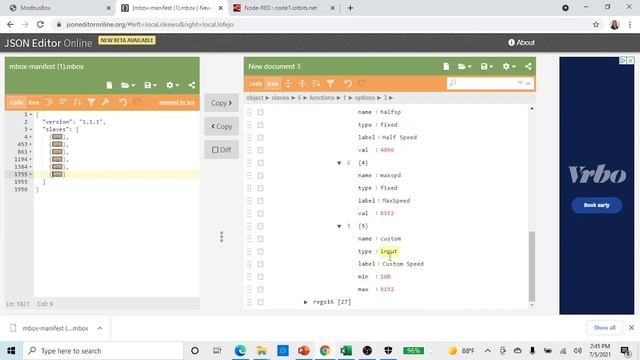640x360 pixels.
Task: Open File Explorer from the taskbar
Action: click(x=261, y=351)
